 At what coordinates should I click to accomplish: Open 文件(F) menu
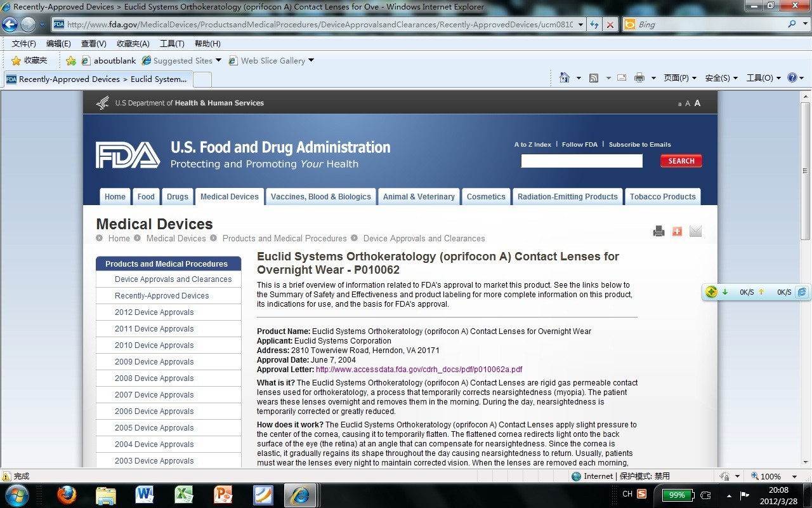(x=24, y=44)
